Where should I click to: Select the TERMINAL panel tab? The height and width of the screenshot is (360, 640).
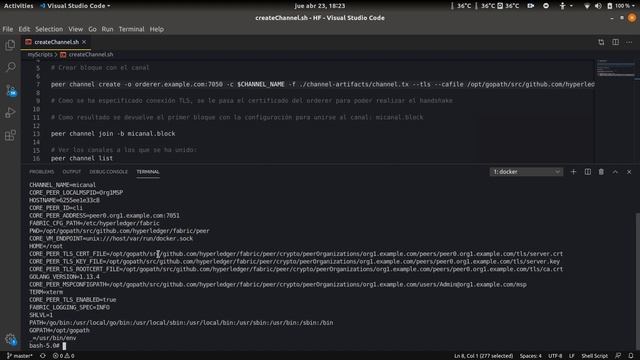click(x=148, y=172)
